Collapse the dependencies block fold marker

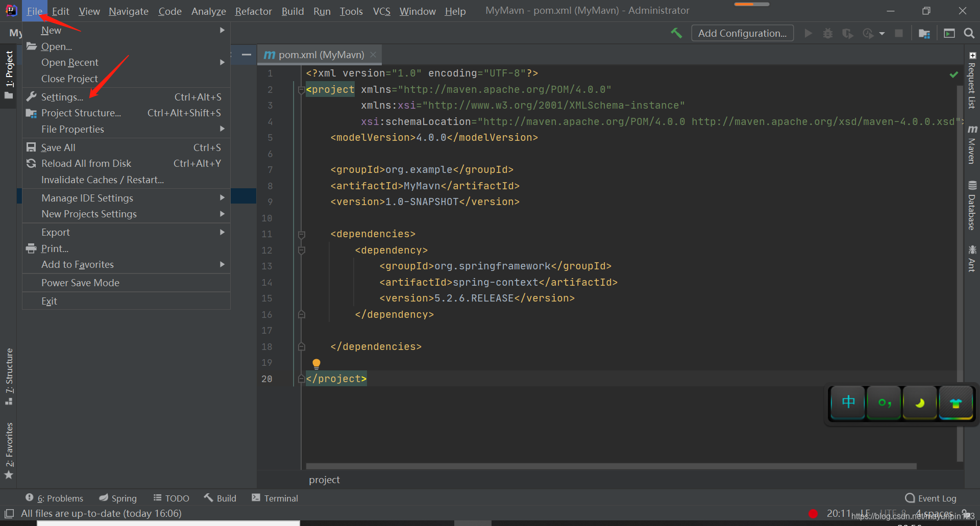point(301,234)
